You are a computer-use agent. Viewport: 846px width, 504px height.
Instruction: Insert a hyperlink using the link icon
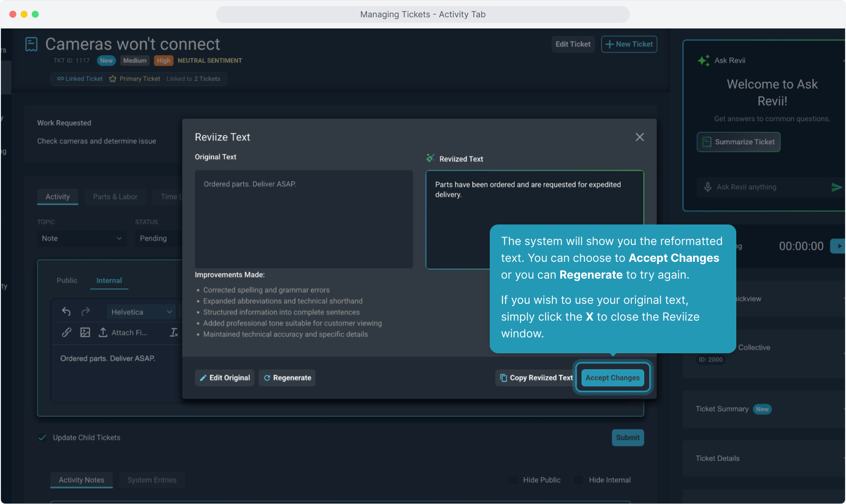[67, 332]
